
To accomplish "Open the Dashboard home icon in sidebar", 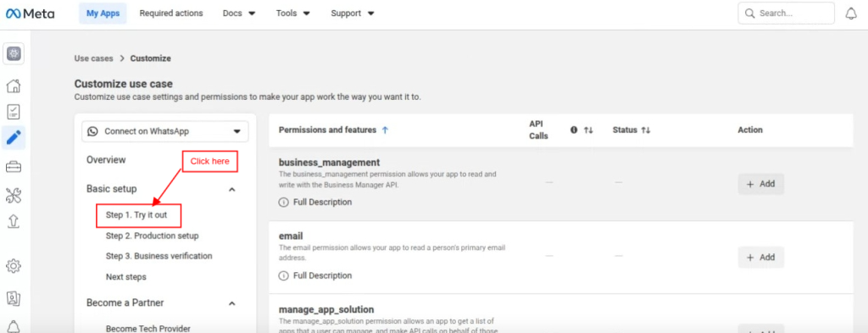I will (x=14, y=86).
